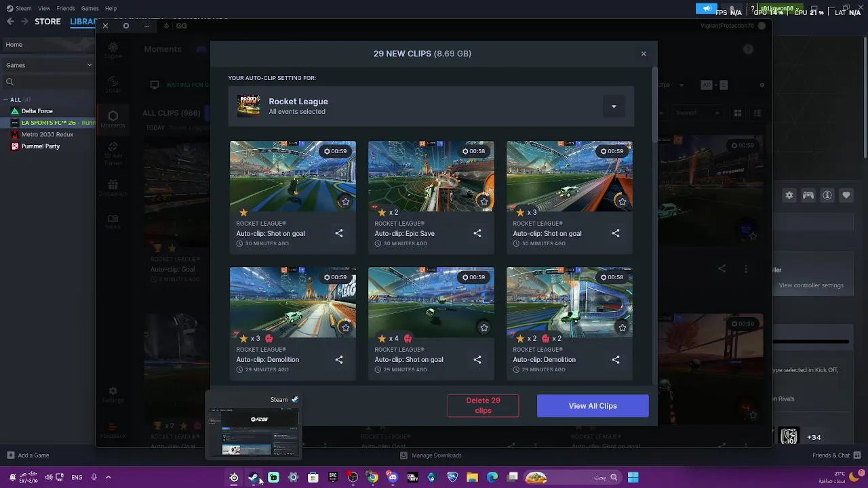Favorite the game with heart icon
Viewport: 868px width, 488px height.
point(846,195)
